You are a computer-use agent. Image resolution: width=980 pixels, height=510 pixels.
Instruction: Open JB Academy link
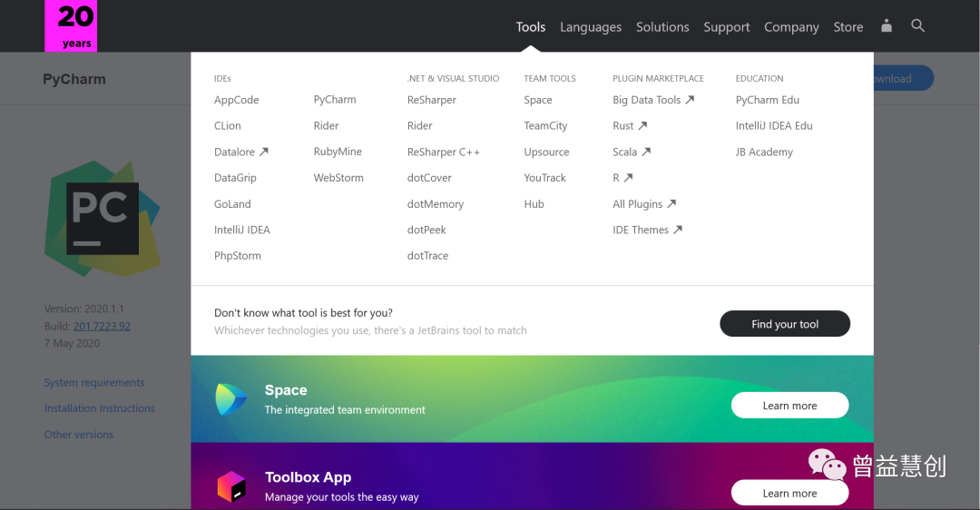(764, 152)
